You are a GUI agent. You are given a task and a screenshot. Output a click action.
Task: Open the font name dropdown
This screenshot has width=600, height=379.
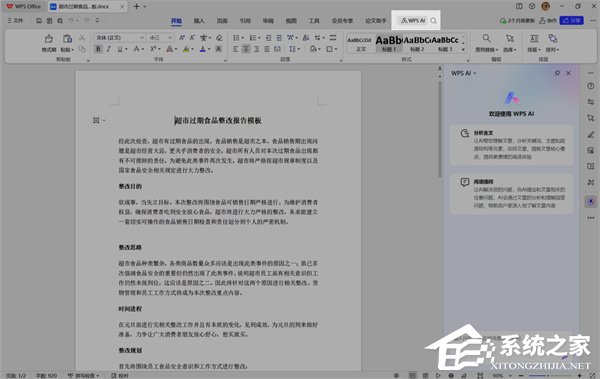[142, 38]
